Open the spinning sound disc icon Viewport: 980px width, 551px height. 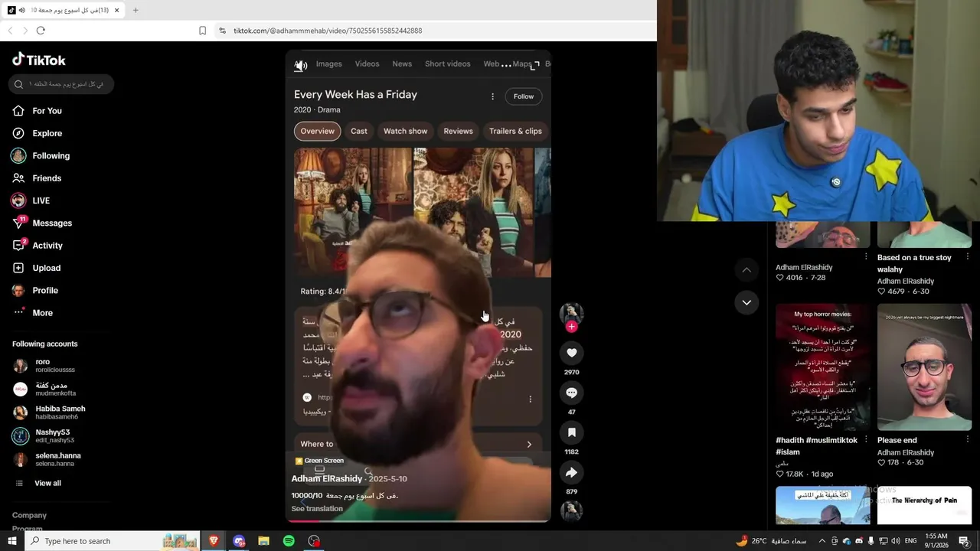(x=571, y=510)
